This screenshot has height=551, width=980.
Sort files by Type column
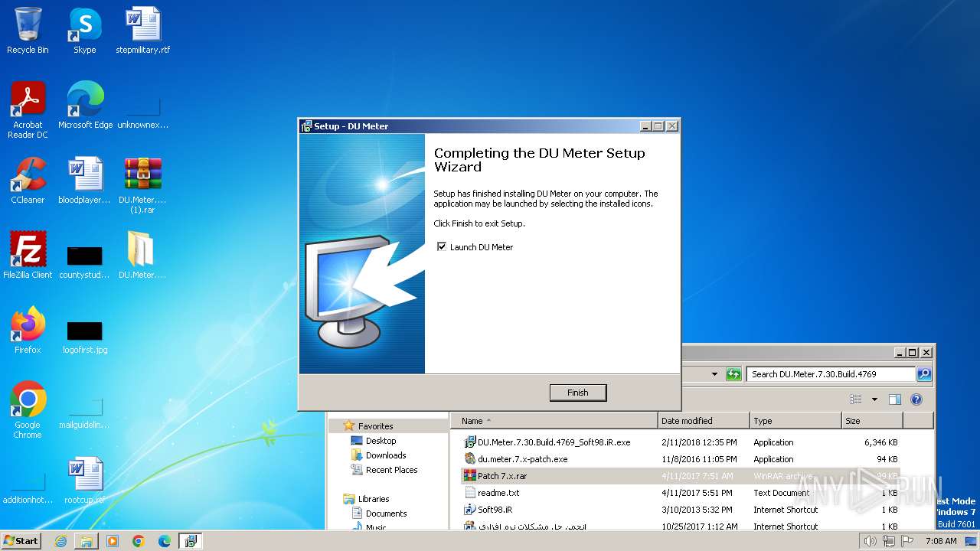(795, 421)
